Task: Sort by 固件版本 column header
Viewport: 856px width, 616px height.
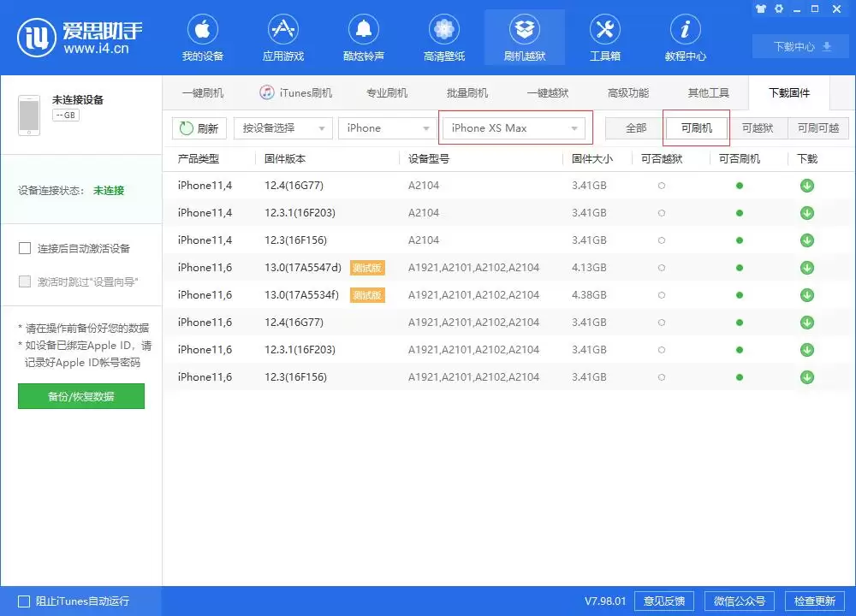Action: (x=285, y=159)
